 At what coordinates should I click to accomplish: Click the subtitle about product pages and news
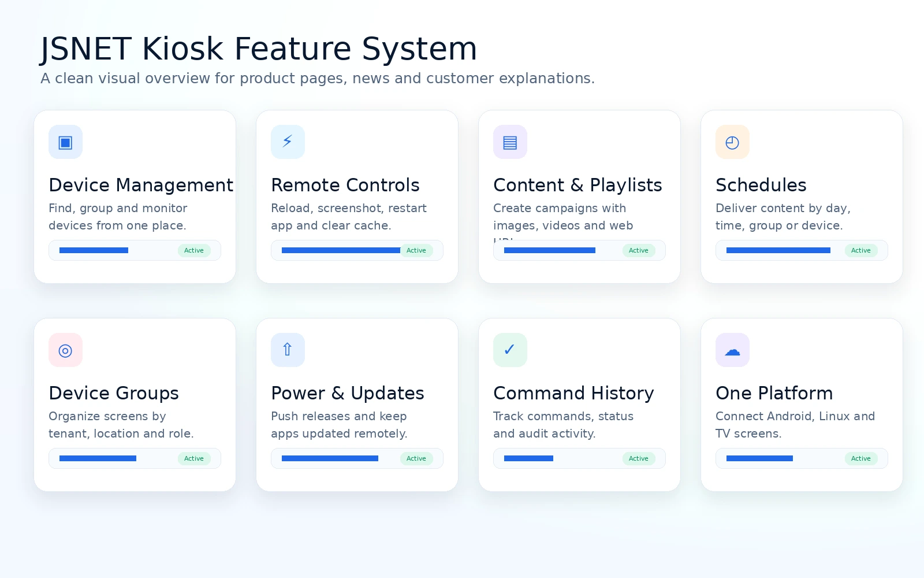pos(318,79)
